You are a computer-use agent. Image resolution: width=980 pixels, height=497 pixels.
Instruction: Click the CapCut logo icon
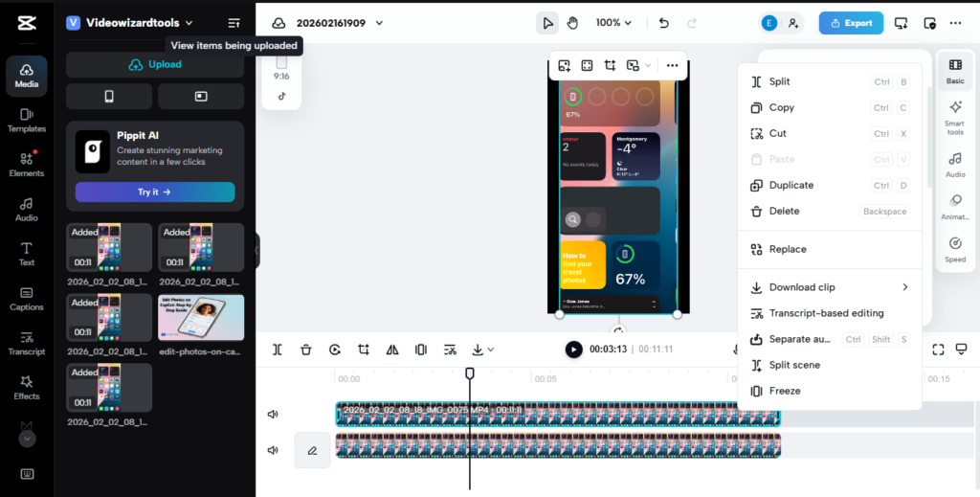(x=27, y=23)
